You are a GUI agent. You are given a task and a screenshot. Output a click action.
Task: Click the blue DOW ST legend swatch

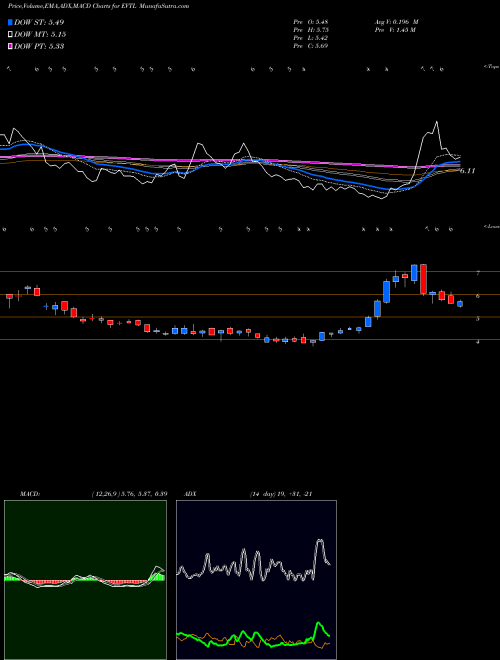pyautogui.click(x=11, y=22)
